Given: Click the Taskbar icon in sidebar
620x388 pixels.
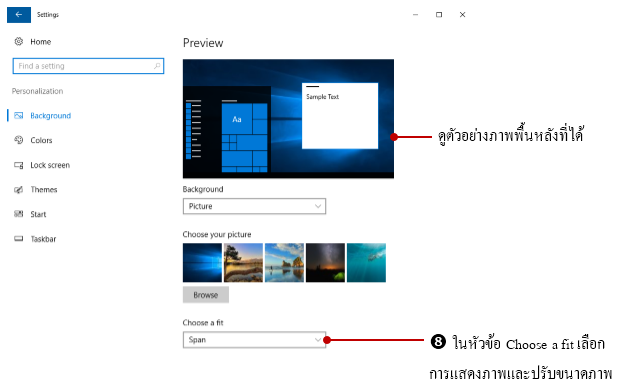Looking at the screenshot, I should click(x=19, y=238).
